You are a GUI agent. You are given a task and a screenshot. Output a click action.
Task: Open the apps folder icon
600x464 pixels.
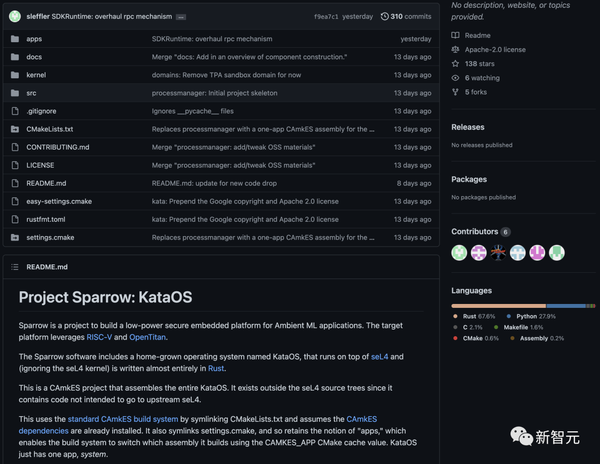pyautogui.click(x=15, y=39)
